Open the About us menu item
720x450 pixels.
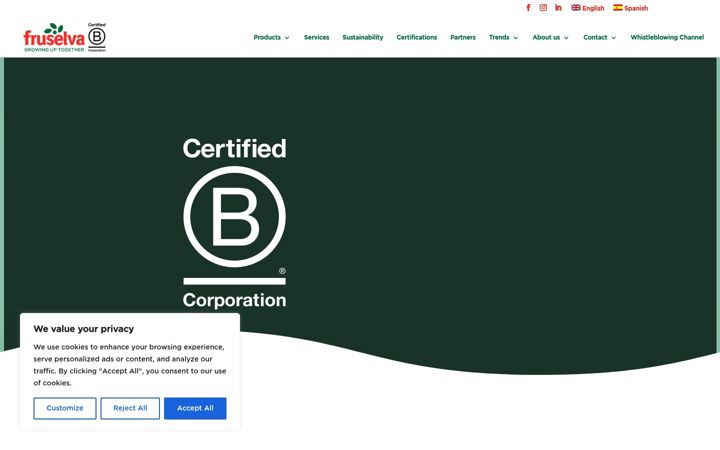click(546, 37)
